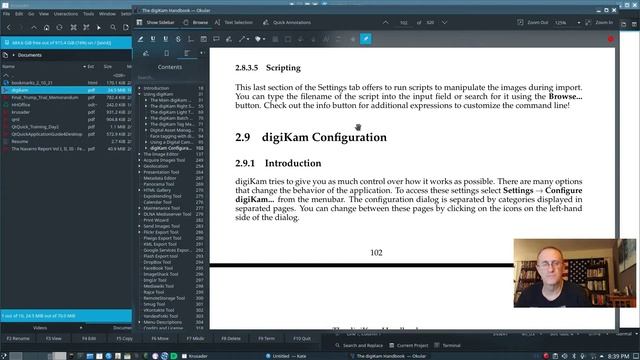Select the squiggle underline annotation tool
Screen dimensions: 640x360
pyautogui.click(x=166, y=39)
